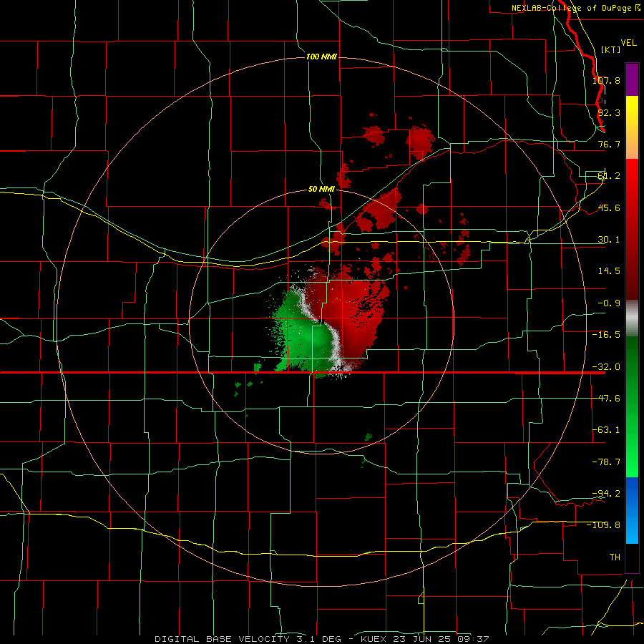This screenshot has height=644, width=644.
Task: Select the 61.2 scale value
Action: click(609, 176)
